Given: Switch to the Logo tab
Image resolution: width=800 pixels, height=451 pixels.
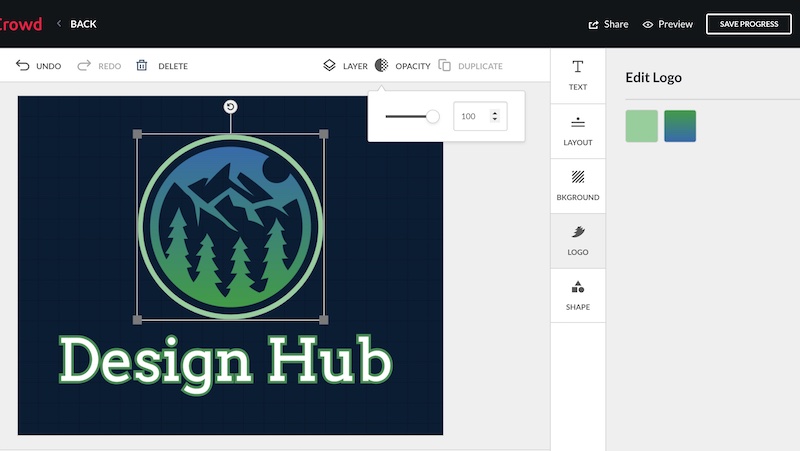Looking at the screenshot, I should pos(578,240).
